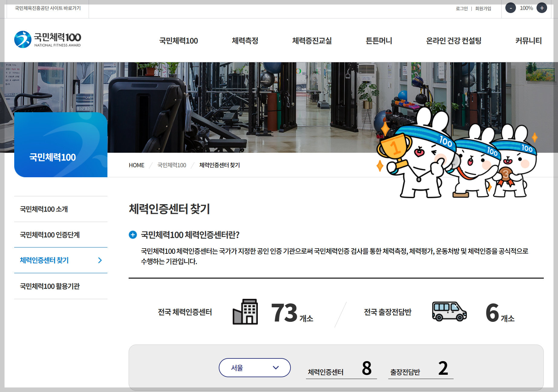Go to HOME via the breadcrumb
Image resolution: width=558 pixels, height=392 pixels.
coord(136,165)
